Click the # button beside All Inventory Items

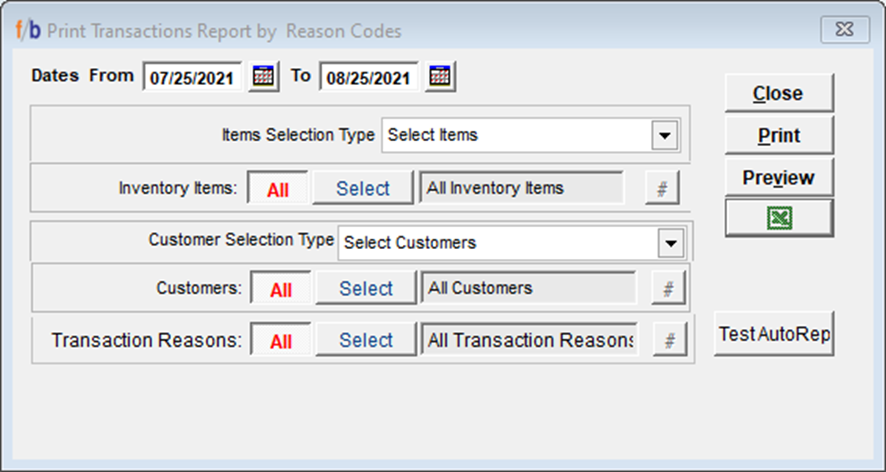pos(661,188)
